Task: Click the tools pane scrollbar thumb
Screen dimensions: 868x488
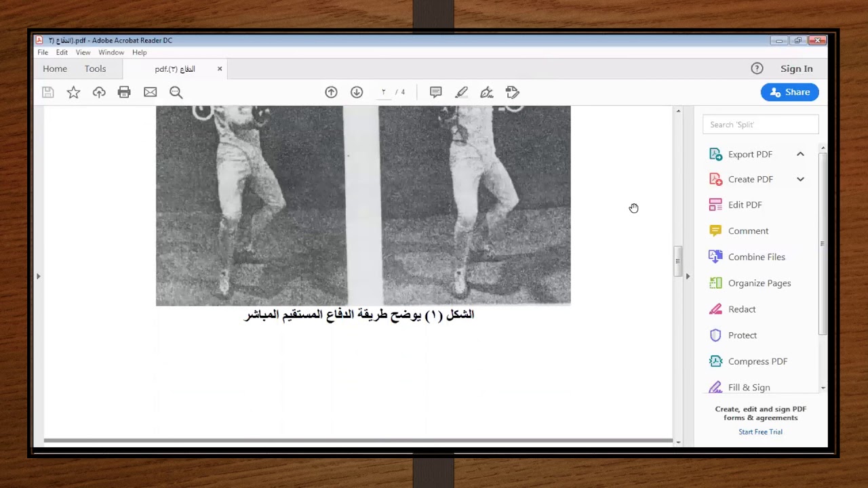Action: pos(823,243)
